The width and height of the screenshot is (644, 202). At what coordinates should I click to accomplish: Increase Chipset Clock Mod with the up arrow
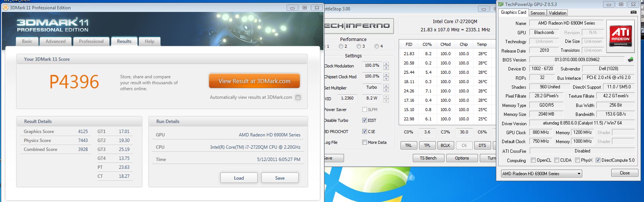click(x=386, y=75)
